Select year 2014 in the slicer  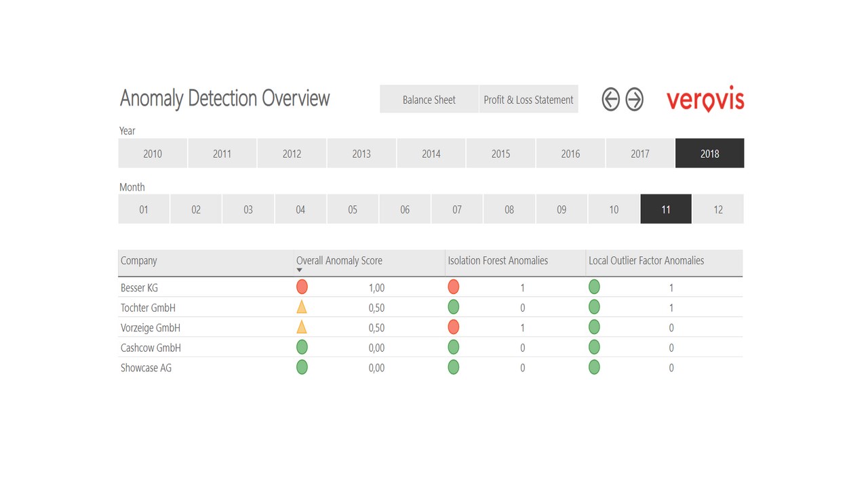coord(431,153)
